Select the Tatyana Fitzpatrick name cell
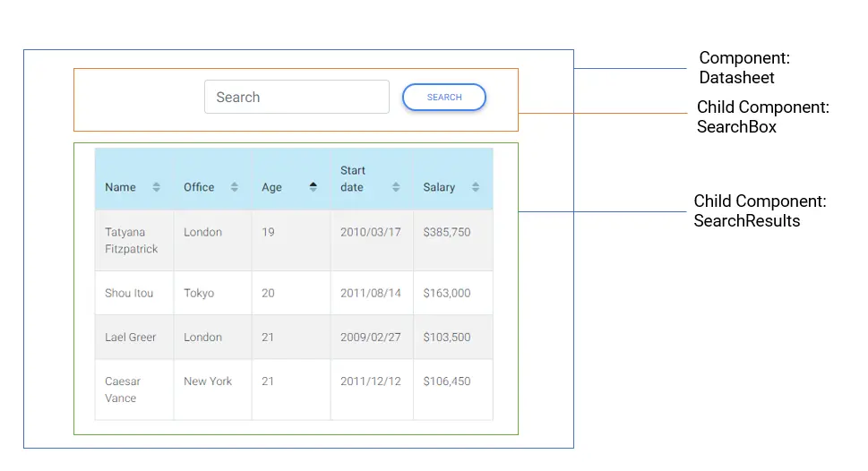 (134, 240)
